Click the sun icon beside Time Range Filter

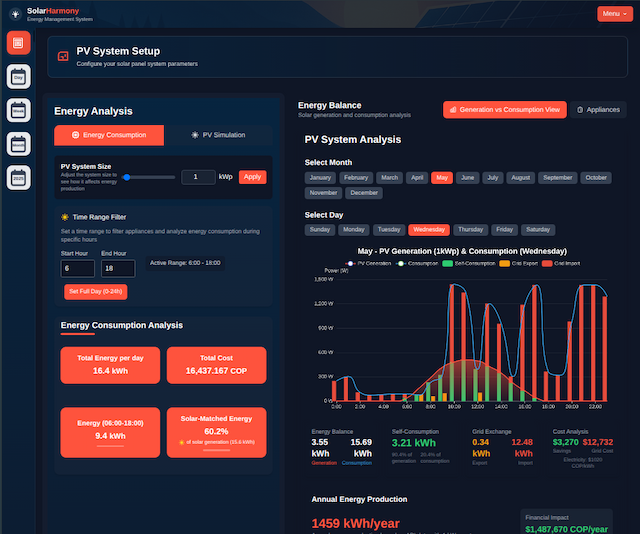coord(65,216)
